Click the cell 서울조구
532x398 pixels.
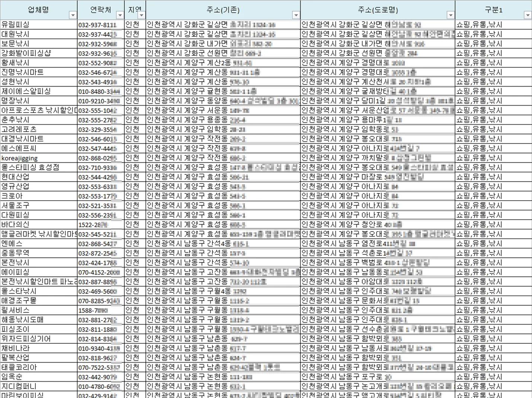(39, 206)
